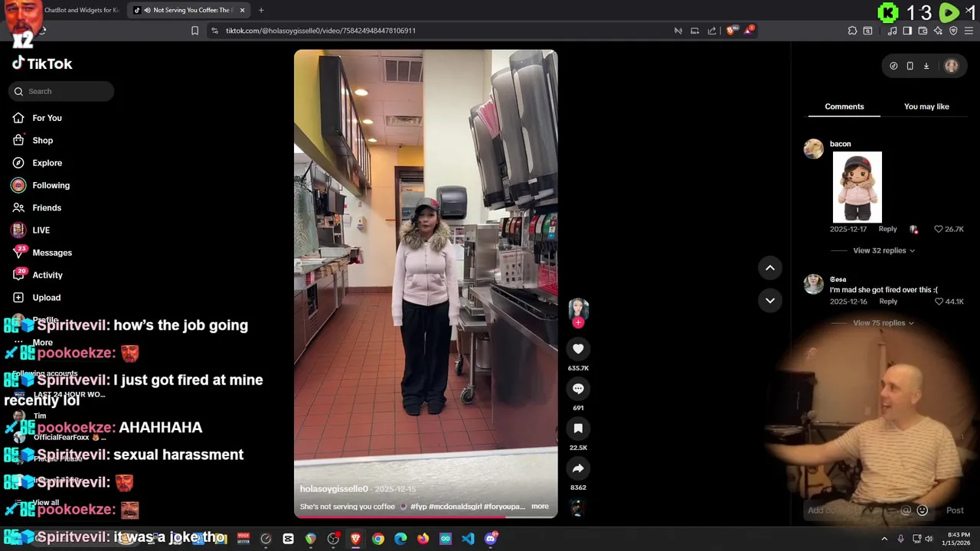The height and width of the screenshot is (551, 980).
Task: Expand caption with the more link
Action: (x=540, y=506)
